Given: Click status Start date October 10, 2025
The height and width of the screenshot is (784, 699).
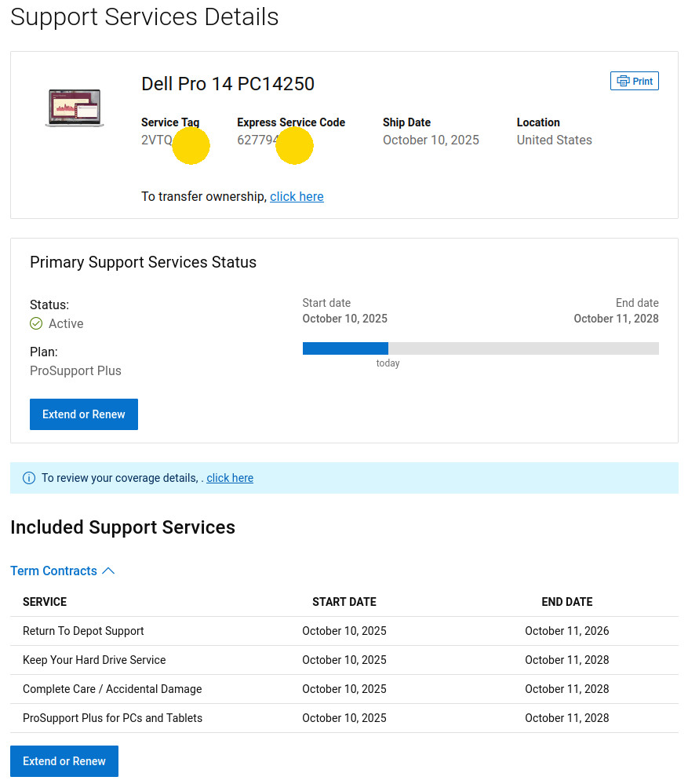Looking at the screenshot, I should [344, 319].
